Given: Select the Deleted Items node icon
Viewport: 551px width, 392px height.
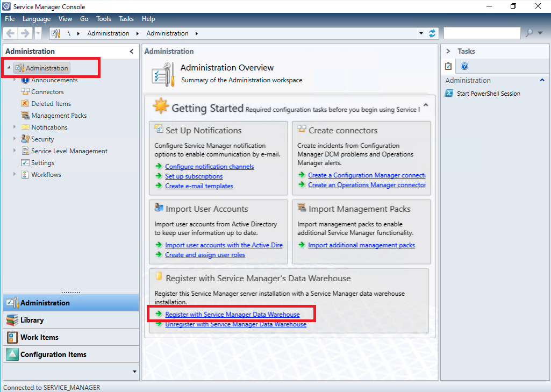Looking at the screenshot, I should [25, 104].
